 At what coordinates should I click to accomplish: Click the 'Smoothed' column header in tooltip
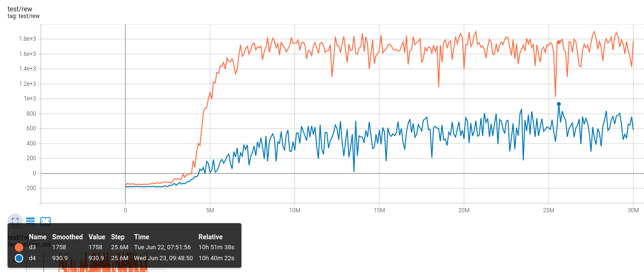coord(67,237)
